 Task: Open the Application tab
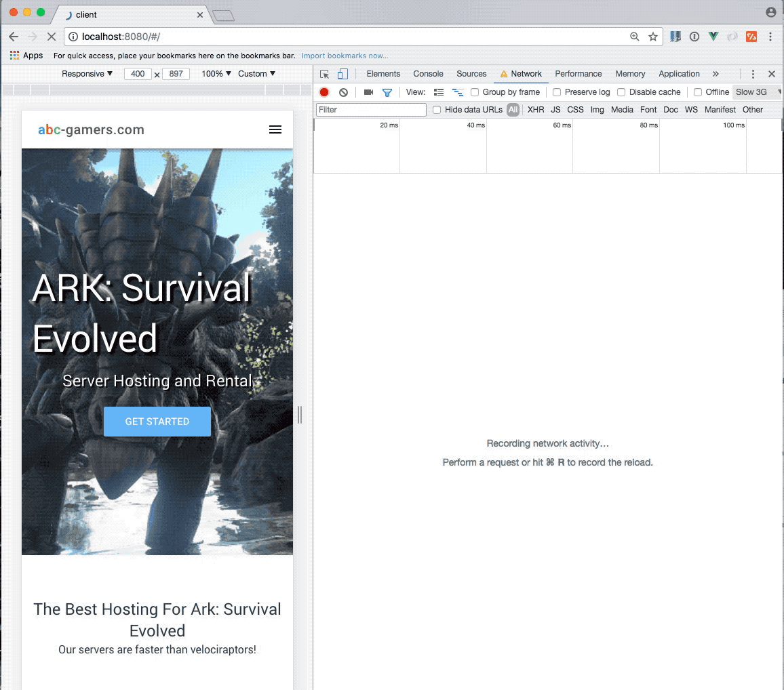pyautogui.click(x=678, y=74)
